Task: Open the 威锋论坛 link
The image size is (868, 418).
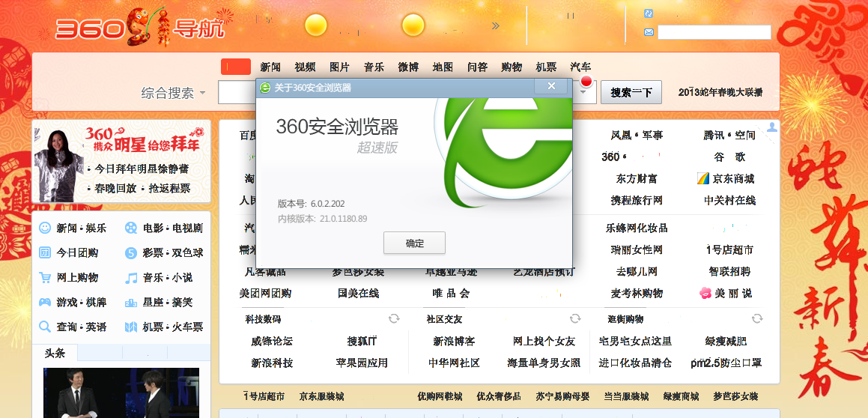Action: point(272,341)
